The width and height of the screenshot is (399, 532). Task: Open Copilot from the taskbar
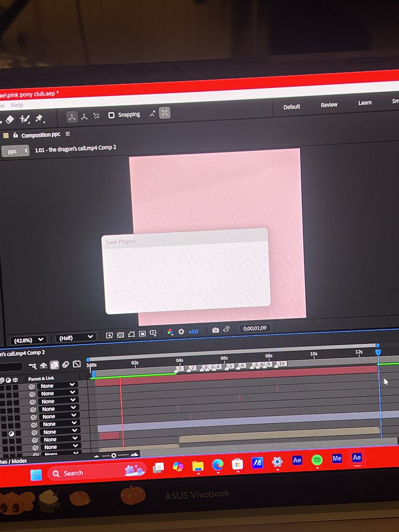pyautogui.click(x=178, y=466)
